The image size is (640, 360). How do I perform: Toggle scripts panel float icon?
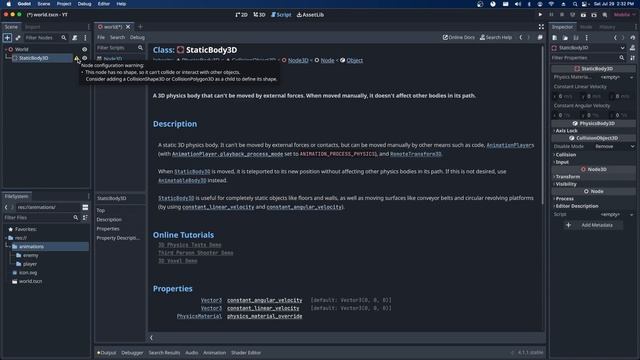tap(540, 38)
